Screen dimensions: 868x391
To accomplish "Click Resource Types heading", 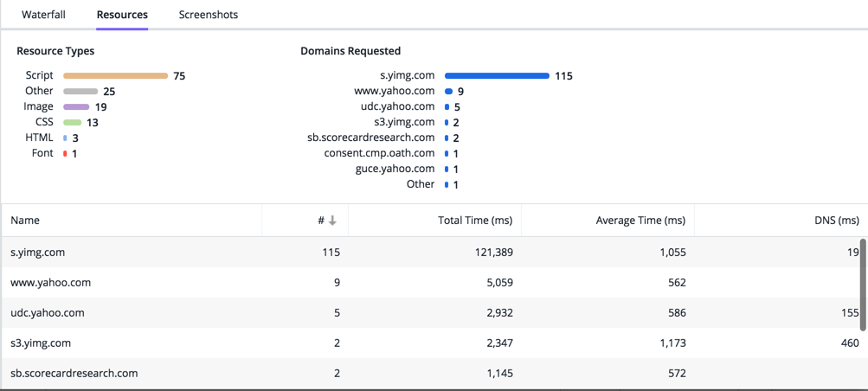I will pos(55,51).
